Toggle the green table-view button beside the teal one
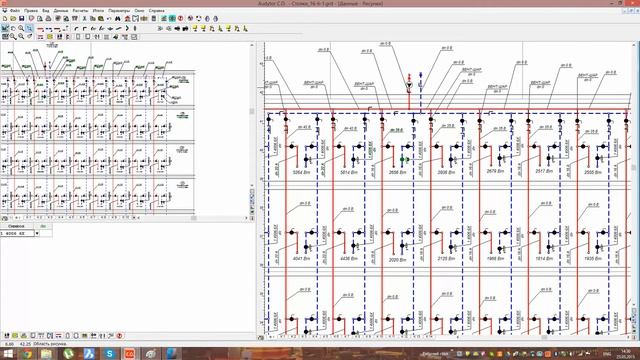 point(164,18)
